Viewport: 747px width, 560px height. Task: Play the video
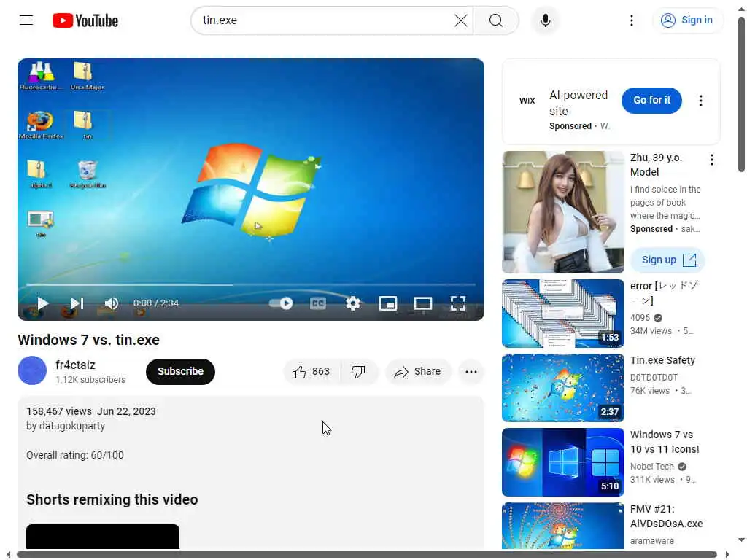tap(43, 303)
